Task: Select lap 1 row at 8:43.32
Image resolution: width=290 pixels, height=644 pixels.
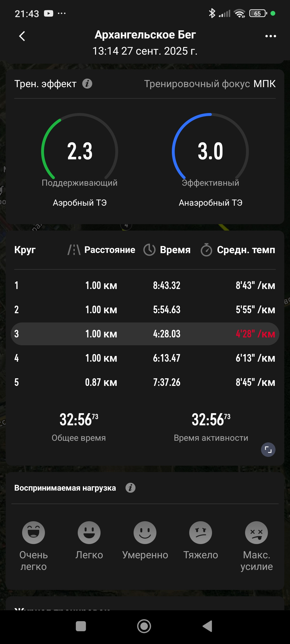Action: 145,285
